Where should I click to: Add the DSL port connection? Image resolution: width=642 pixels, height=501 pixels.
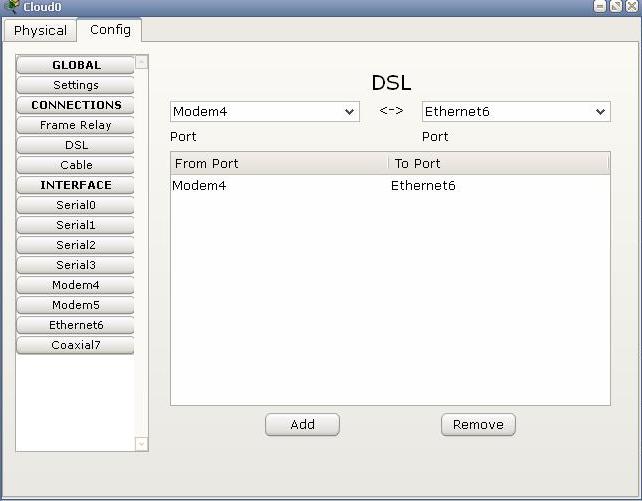pyautogui.click(x=302, y=425)
